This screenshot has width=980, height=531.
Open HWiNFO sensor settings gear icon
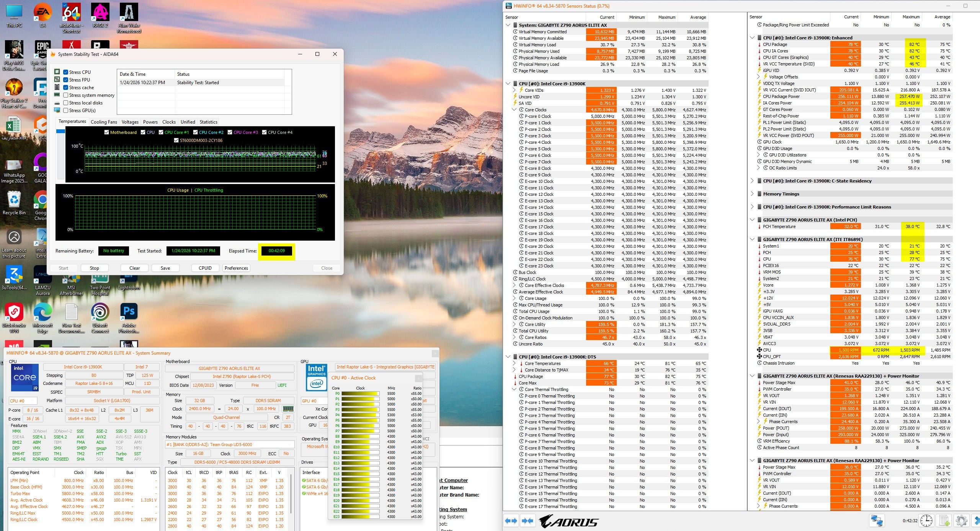[x=961, y=521]
